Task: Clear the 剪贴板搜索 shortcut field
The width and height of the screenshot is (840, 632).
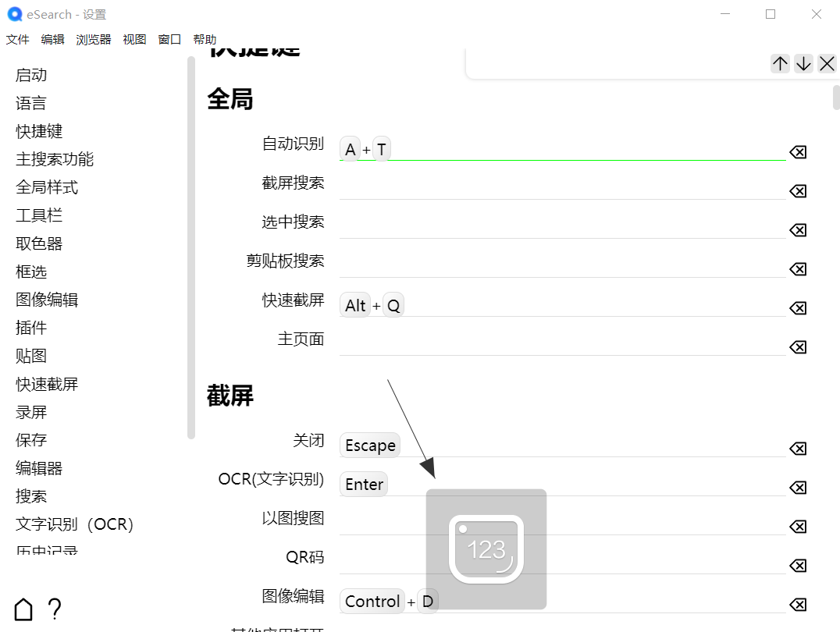Action: (797, 269)
